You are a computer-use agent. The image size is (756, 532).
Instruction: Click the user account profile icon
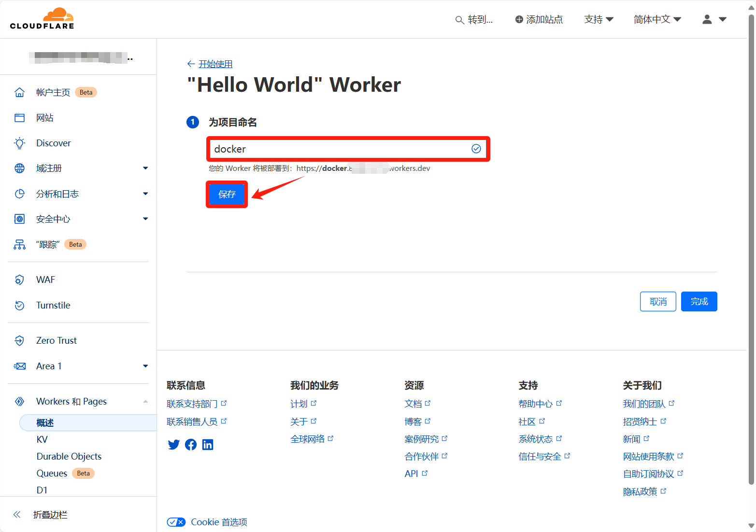[x=707, y=19]
